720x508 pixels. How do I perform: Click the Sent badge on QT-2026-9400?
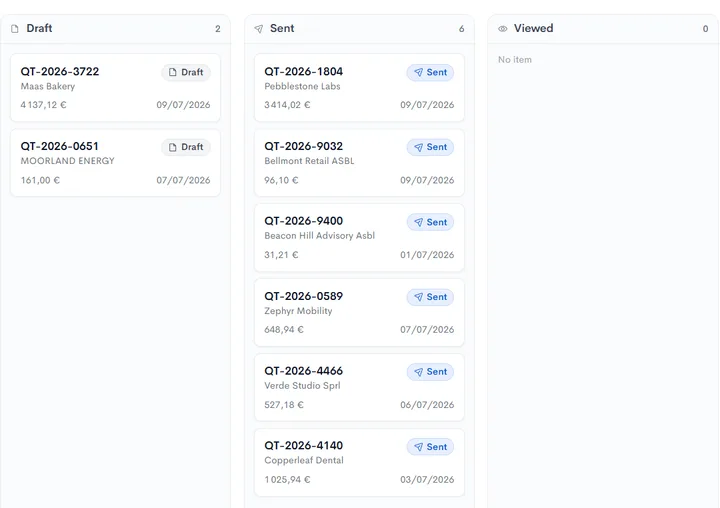(x=430, y=222)
